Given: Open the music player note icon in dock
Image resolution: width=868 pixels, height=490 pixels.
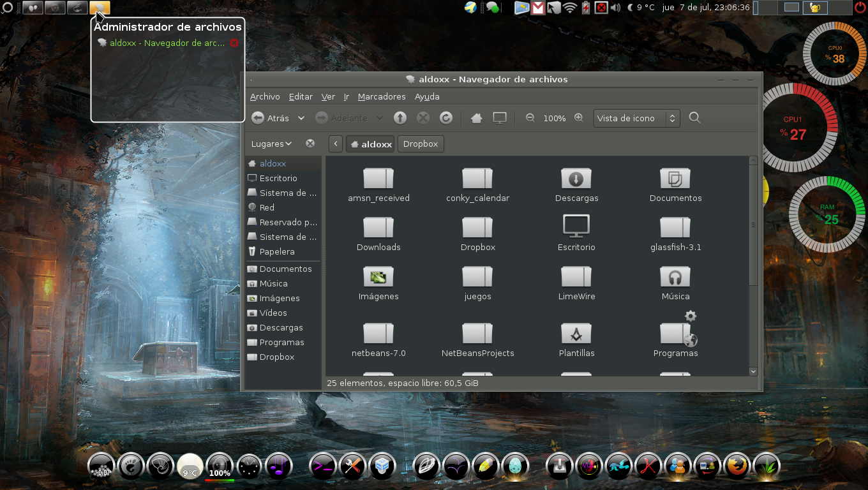Looking at the screenshot, I should (278, 466).
